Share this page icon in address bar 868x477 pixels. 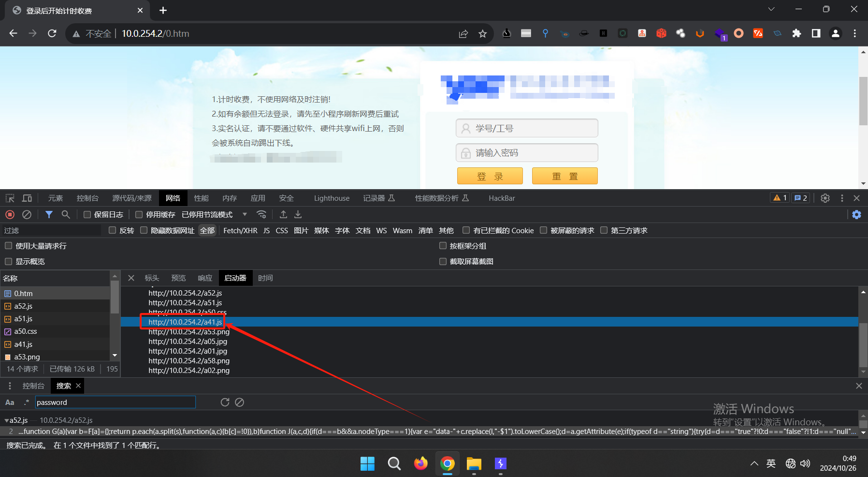tap(463, 33)
